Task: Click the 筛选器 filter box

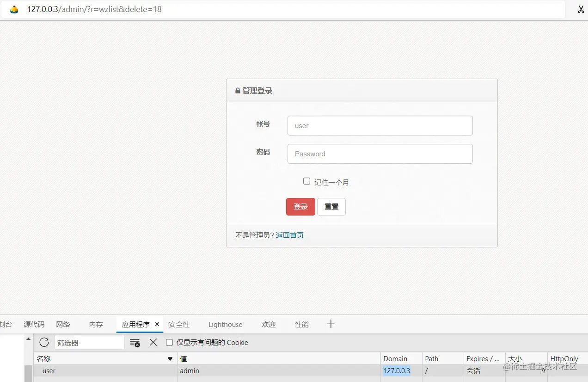Action: coord(90,343)
